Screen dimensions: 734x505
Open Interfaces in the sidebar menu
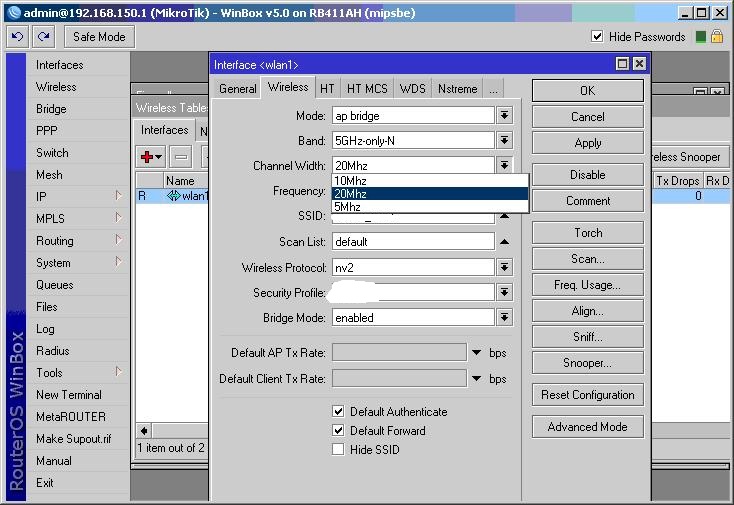59,65
